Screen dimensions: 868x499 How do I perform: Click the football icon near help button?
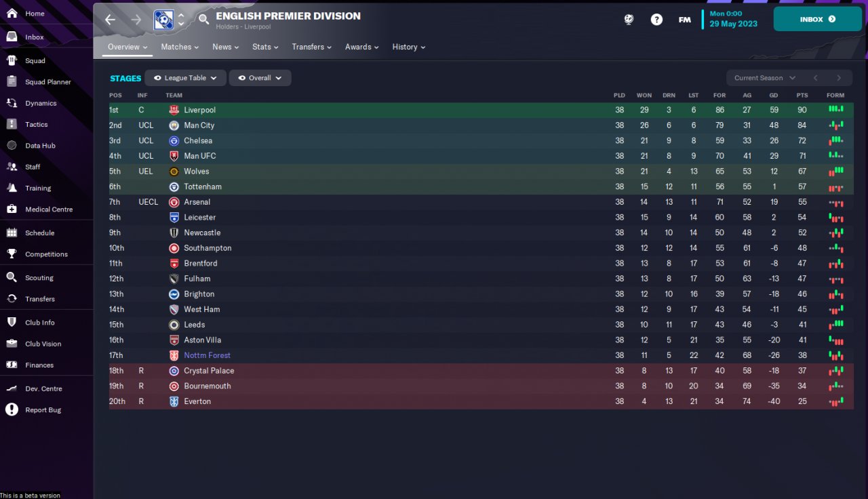629,20
